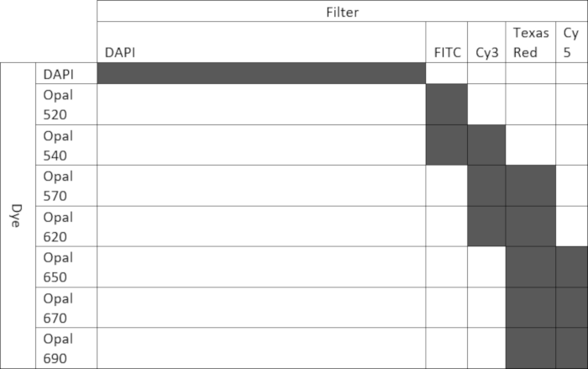Click the Opal 650 row label

coord(66,266)
